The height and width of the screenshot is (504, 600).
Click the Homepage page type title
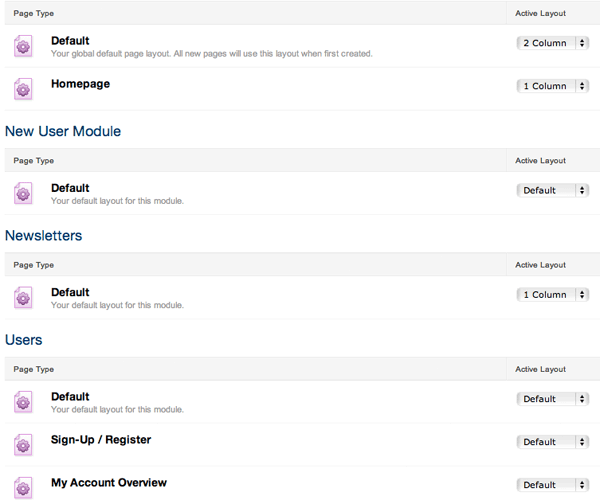(80, 84)
